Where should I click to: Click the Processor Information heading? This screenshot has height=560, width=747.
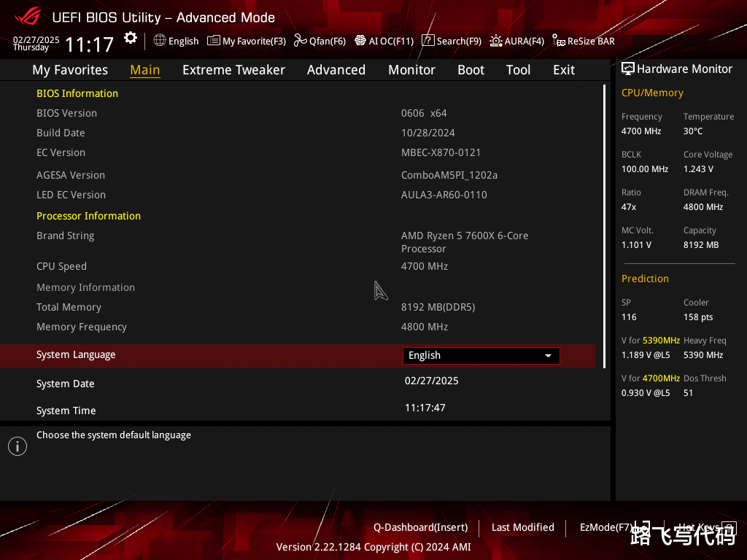coord(88,216)
